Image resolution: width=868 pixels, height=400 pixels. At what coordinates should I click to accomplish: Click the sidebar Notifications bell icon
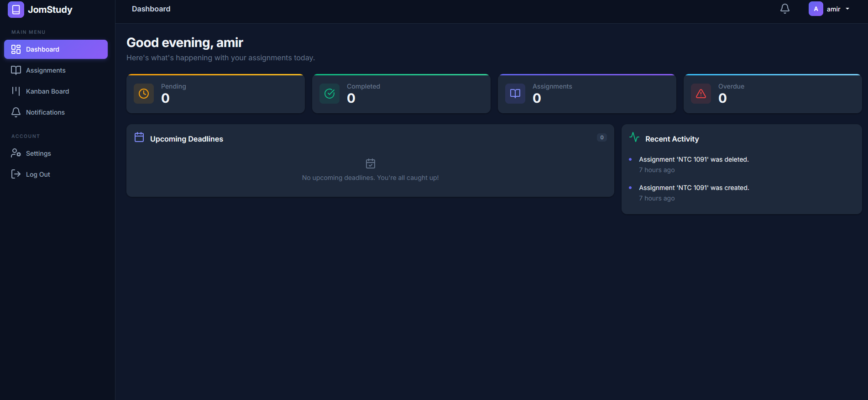tap(16, 112)
